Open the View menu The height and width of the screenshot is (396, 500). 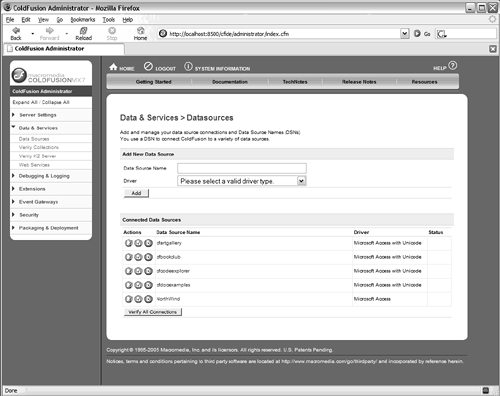[x=43, y=20]
